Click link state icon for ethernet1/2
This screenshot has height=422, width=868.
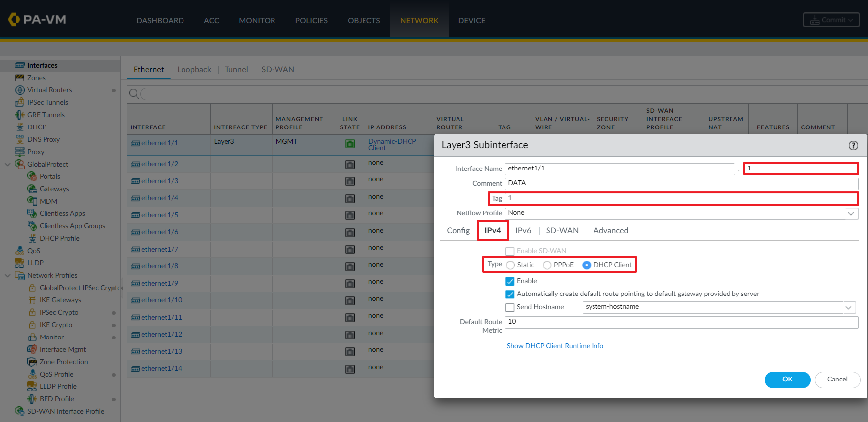click(x=350, y=165)
